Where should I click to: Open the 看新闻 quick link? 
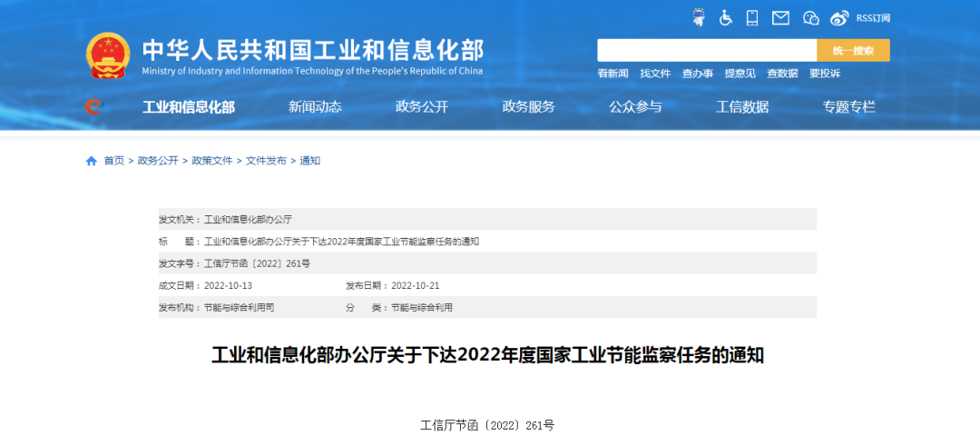pyautogui.click(x=612, y=74)
